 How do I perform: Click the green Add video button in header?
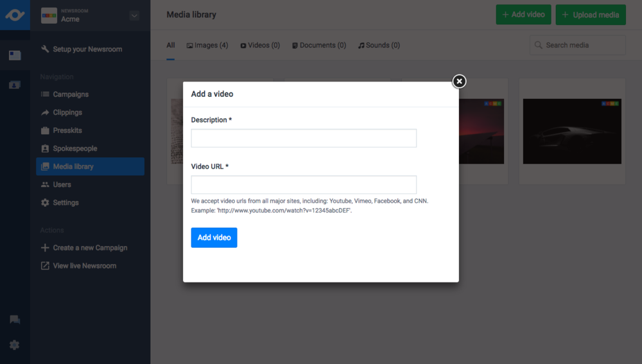pos(523,15)
